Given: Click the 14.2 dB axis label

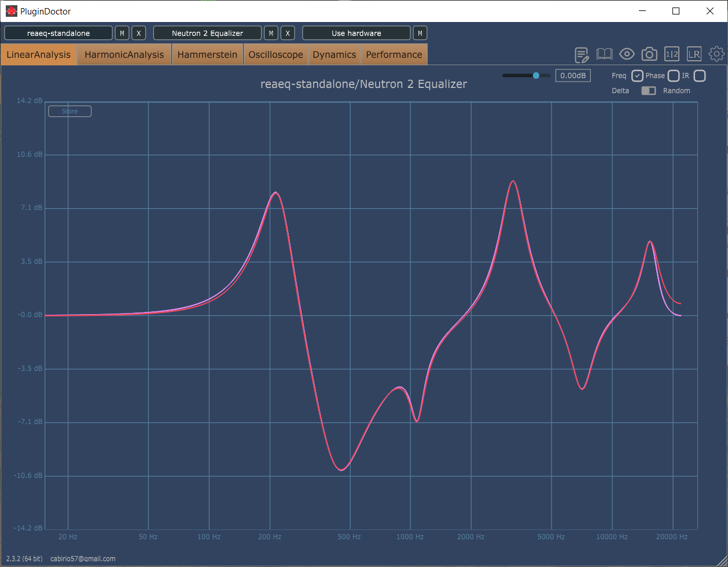Looking at the screenshot, I should (x=29, y=101).
